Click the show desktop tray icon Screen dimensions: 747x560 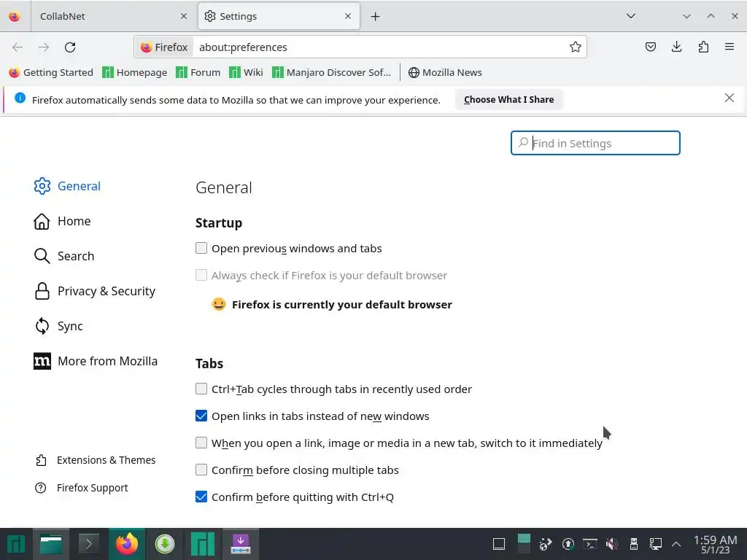(x=499, y=544)
